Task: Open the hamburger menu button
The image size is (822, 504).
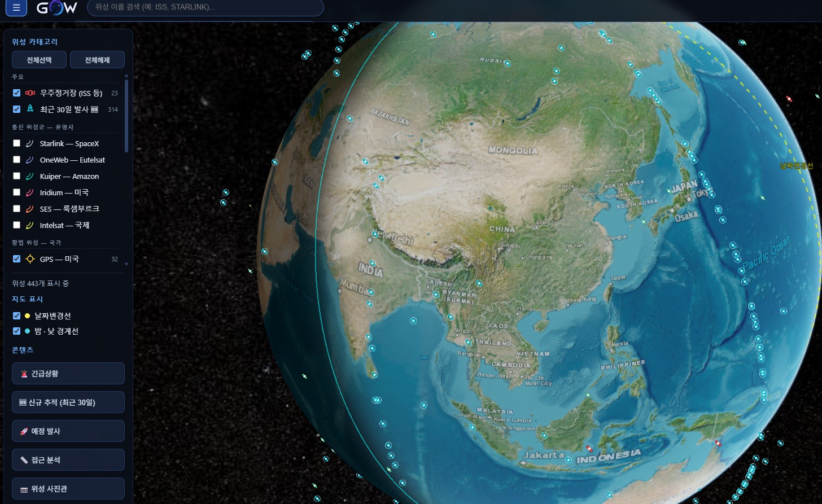Action: 16,8
